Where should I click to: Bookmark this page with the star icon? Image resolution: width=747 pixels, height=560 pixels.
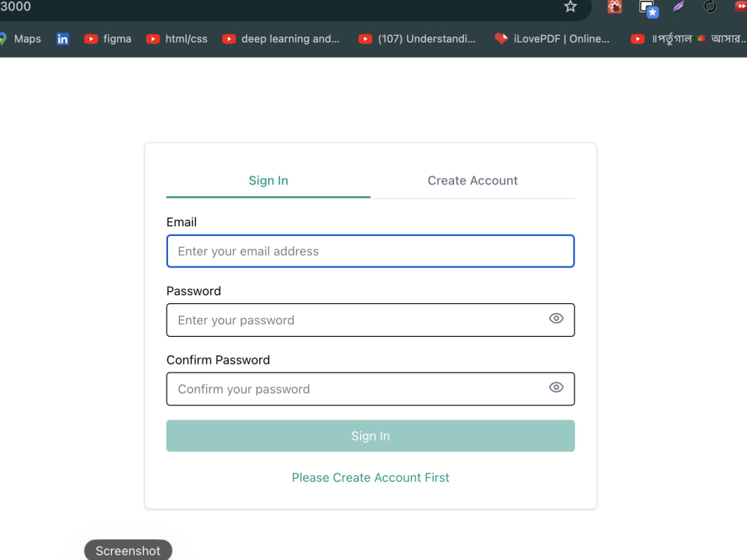pyautogui.click(x=570, y=7)
